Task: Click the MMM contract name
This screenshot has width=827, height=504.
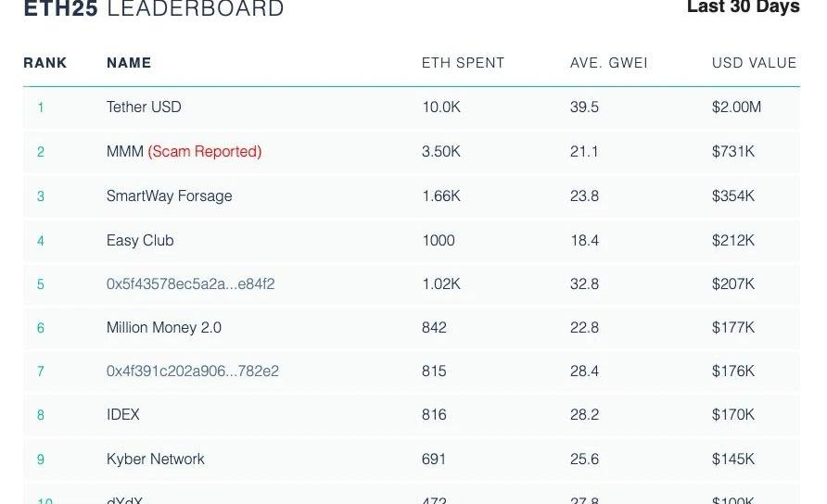Action: (x=124, y=151)
